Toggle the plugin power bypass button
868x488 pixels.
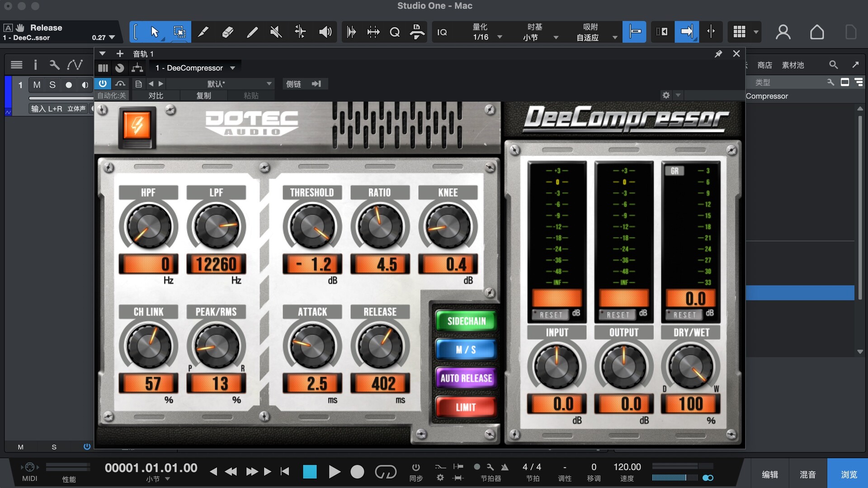tap(103, 84)
